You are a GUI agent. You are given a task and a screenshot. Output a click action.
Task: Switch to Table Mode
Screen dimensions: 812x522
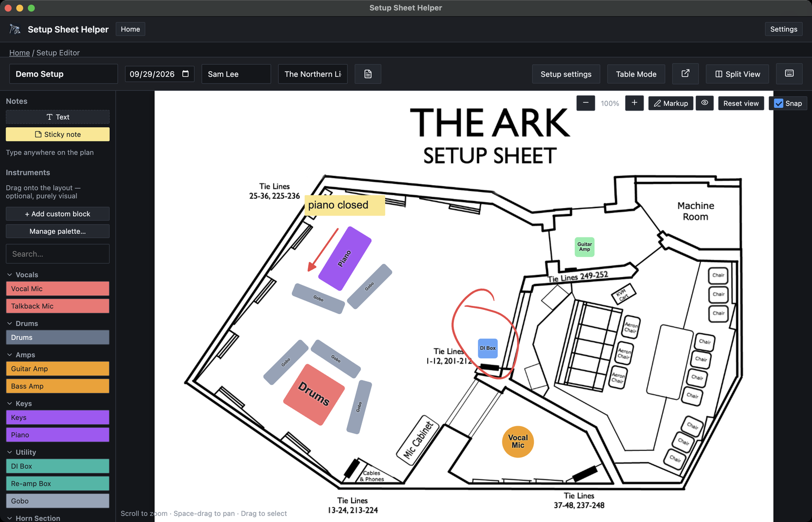(x=636, y=74)
